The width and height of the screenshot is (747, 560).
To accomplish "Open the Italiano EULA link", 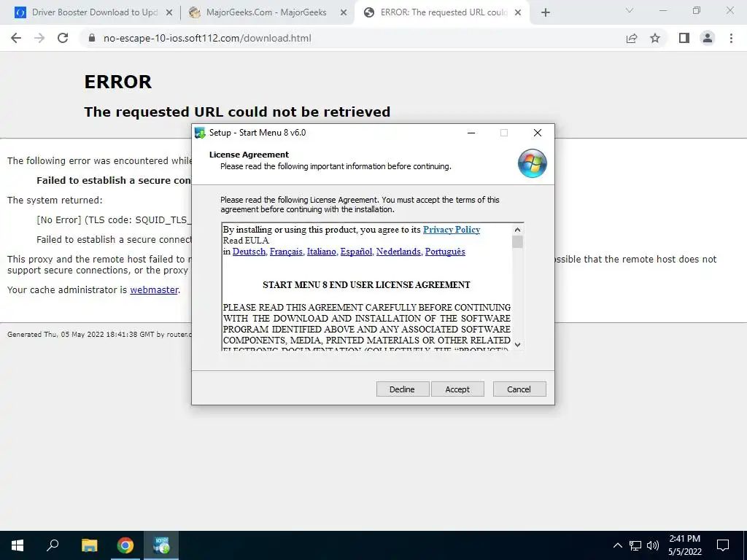I will 322,252.
